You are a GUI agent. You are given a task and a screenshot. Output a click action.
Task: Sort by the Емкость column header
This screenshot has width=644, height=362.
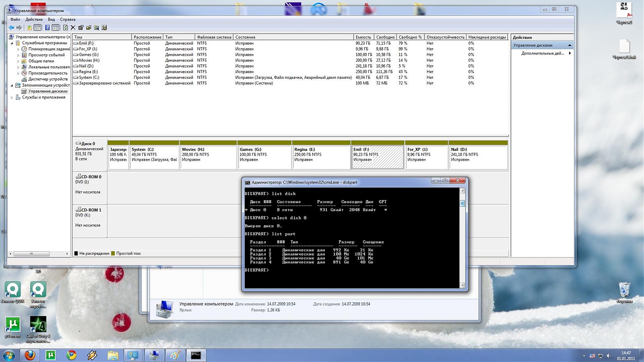363,37
